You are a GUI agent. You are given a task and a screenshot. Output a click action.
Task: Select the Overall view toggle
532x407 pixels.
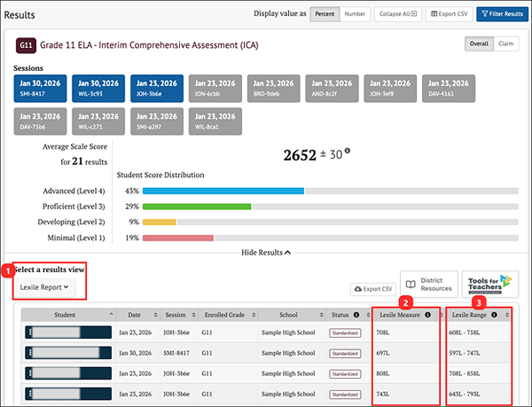tap(479, 43)
